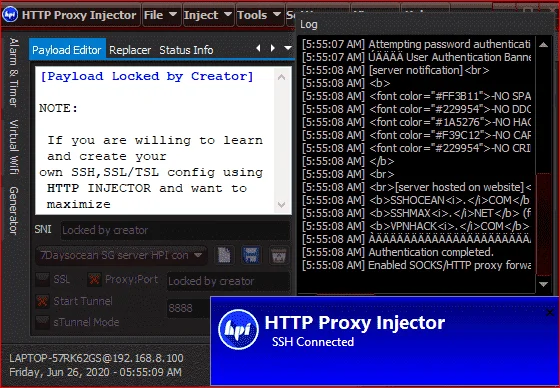The height and width of the screenshot is (388, 560).
Task: Click the Log panel scroll up arrow
Action: [x=544, y=45]
